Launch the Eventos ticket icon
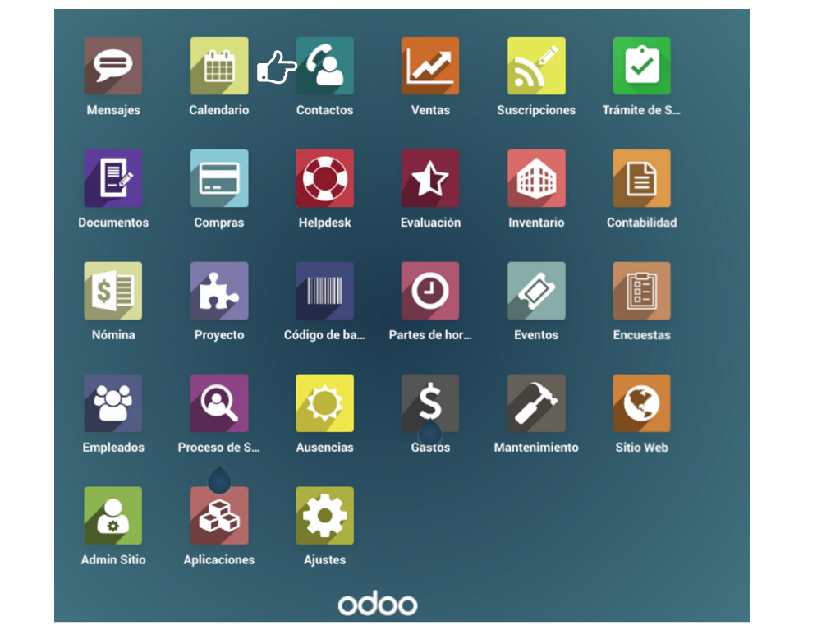The height and width of the screenshot is (630, 840). coord(536,291)
